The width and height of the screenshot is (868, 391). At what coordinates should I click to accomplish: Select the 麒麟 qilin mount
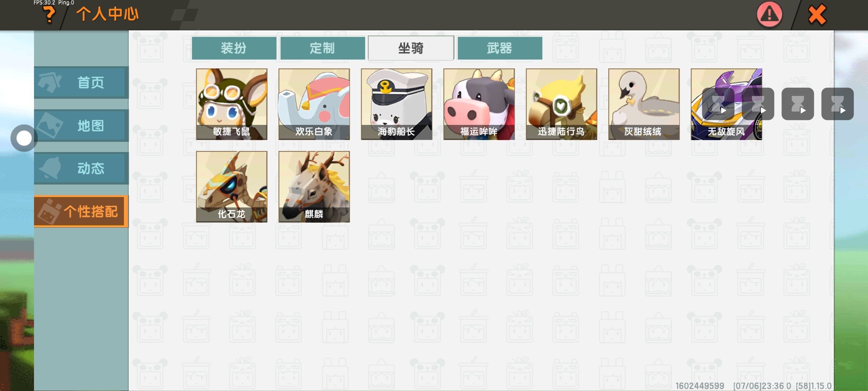click(x=314, y=187)
